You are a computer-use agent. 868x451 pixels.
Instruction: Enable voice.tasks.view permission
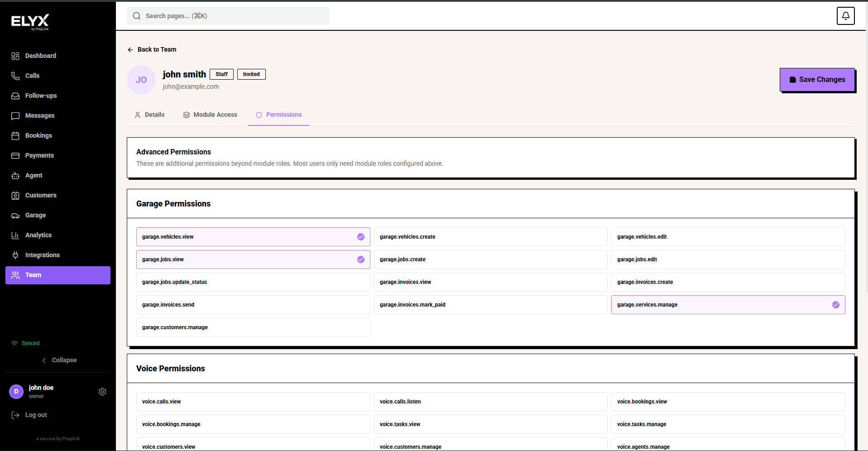[490, 424]
